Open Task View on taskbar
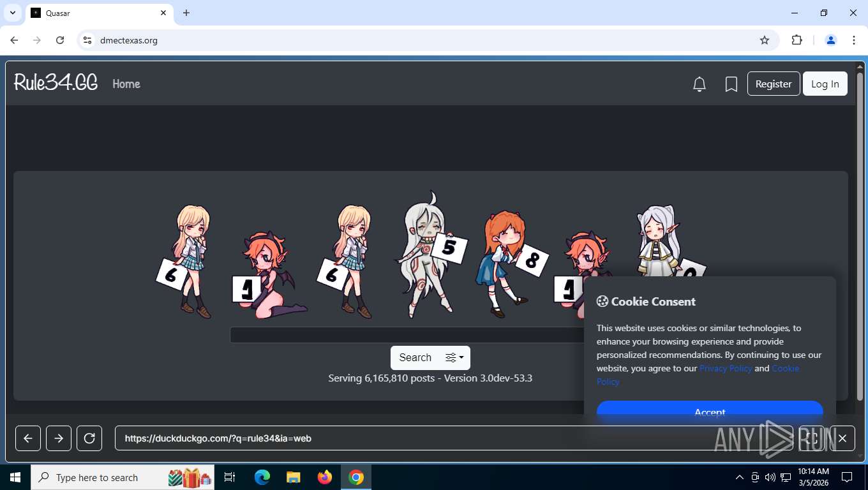The height and width of the screenshot is (490, 868). point(230,477)
